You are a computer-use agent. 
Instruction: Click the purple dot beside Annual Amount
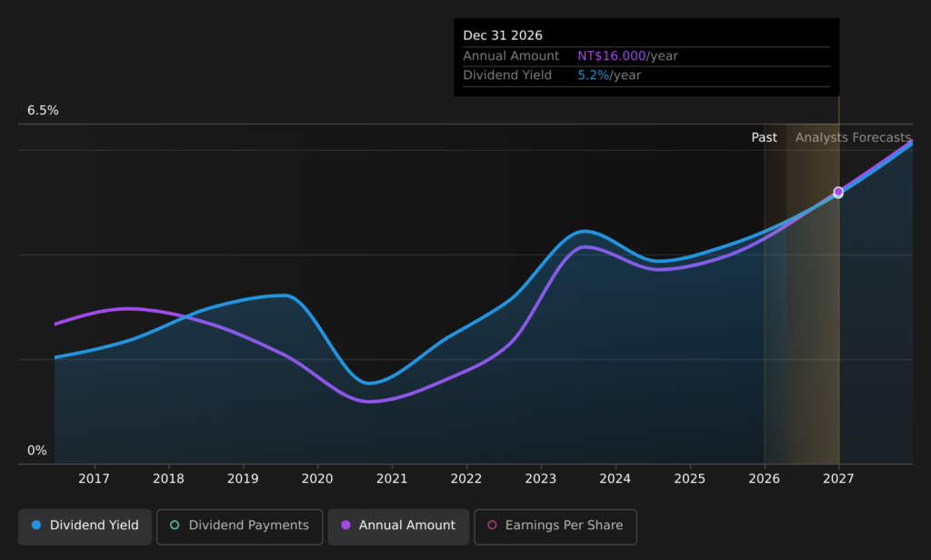pos(345,525)
